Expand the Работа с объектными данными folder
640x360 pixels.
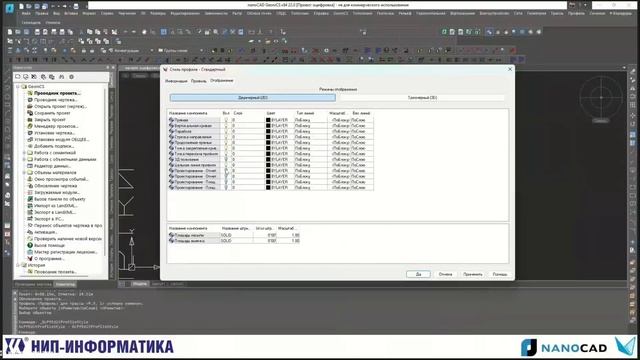click(24, 159)
